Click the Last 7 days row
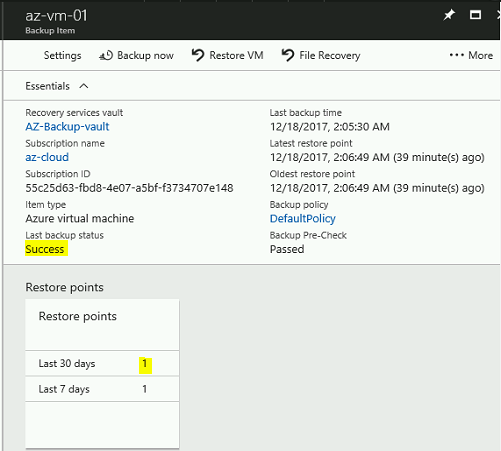This screenshot has height=451, width=501. click(x=102, y=389)
